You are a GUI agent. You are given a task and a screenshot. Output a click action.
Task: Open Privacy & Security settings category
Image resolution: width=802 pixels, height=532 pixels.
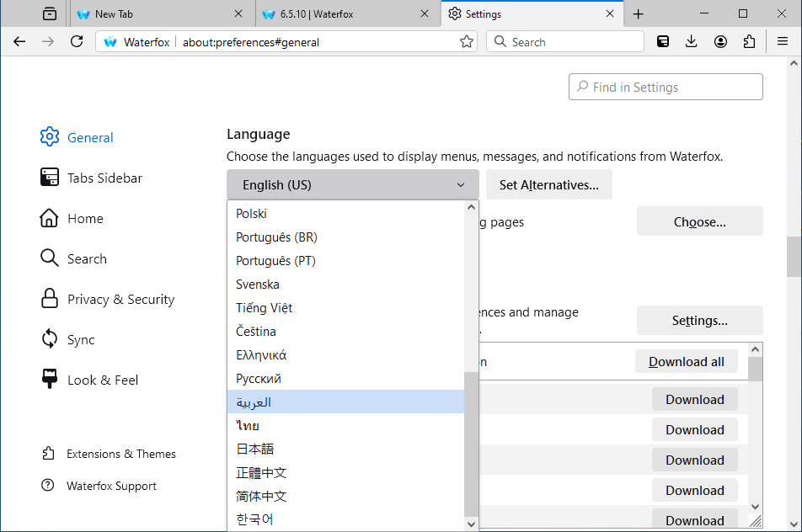click(108, 299)
